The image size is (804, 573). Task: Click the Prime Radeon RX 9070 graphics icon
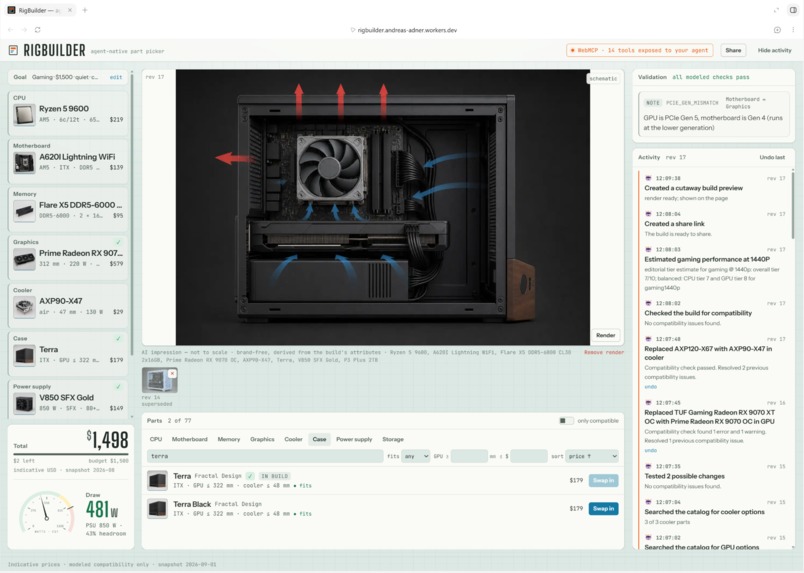click(x=24, y=259)
